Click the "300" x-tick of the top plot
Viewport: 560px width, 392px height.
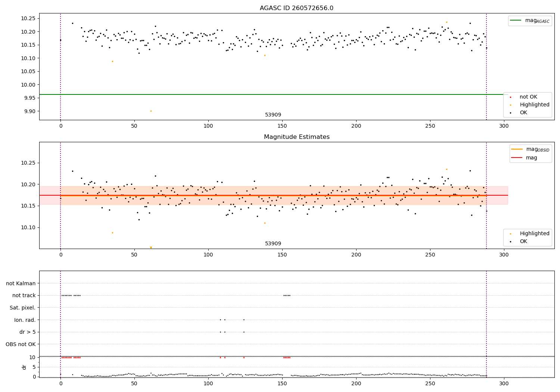pyautogui.click(x=504, y=126)
